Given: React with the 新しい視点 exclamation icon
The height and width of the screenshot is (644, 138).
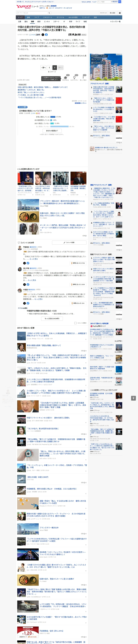Looking at the screenshot, I should [83, 78].
